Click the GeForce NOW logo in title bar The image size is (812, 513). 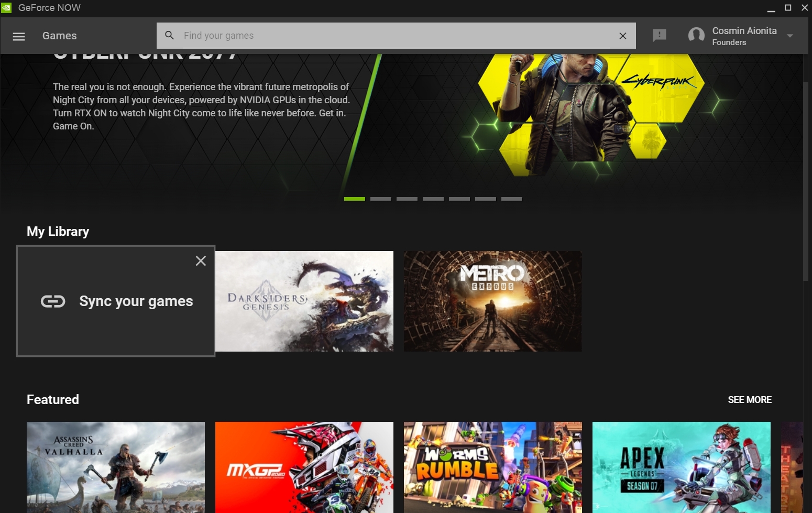(x=7, y=8)
